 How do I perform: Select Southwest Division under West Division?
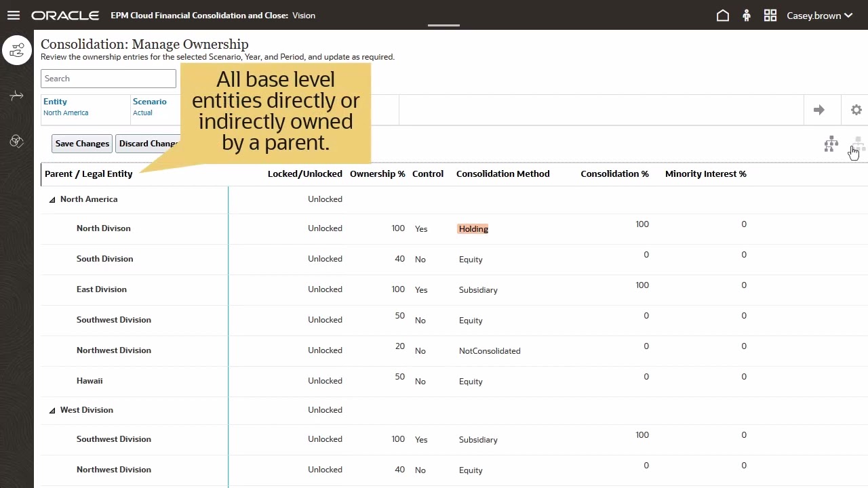point(114,439)
